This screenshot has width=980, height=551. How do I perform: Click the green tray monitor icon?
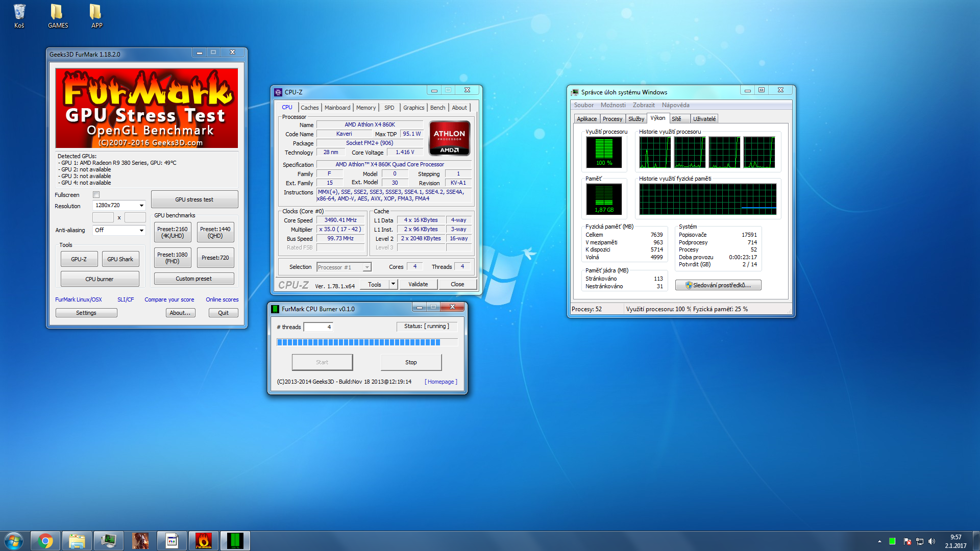pyautogui.click(x=892, y=541)
